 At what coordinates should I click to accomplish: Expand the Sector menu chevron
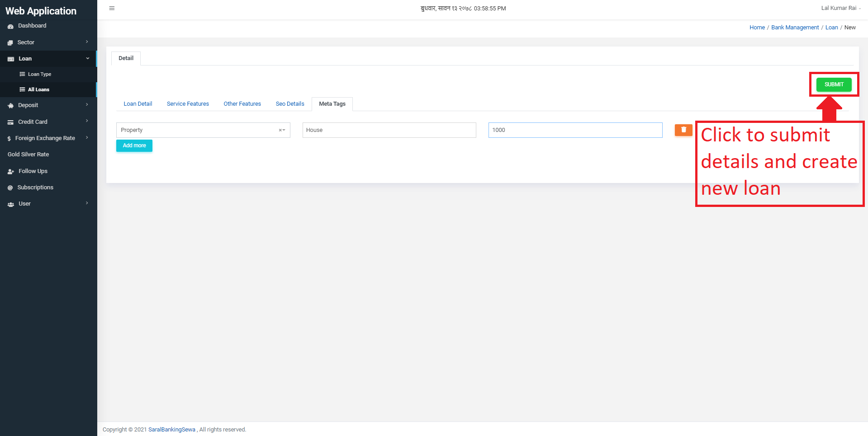87,42
